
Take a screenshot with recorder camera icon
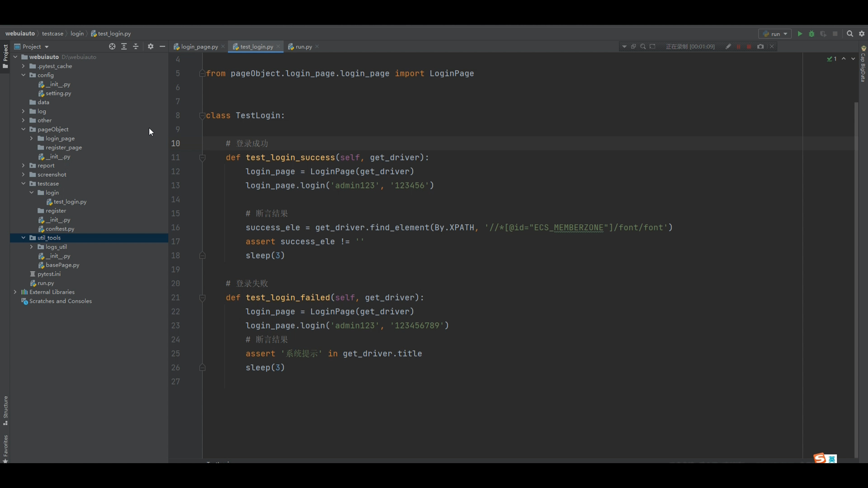[x=760, y=47]
